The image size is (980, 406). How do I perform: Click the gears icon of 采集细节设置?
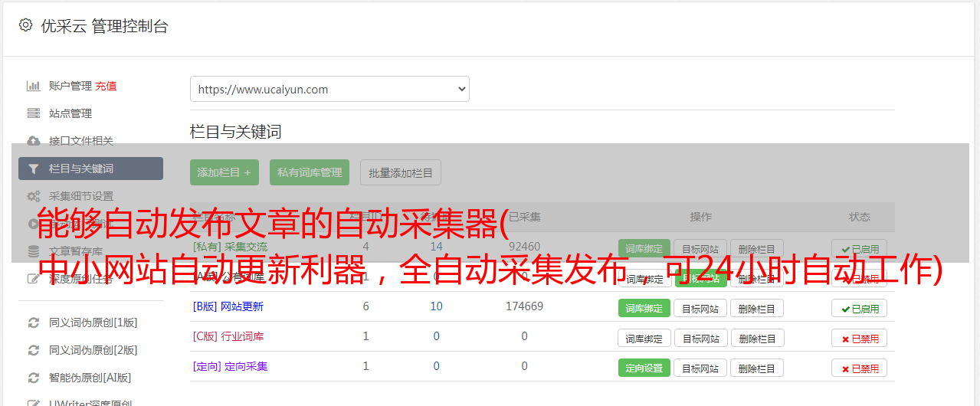click(33, 196)
